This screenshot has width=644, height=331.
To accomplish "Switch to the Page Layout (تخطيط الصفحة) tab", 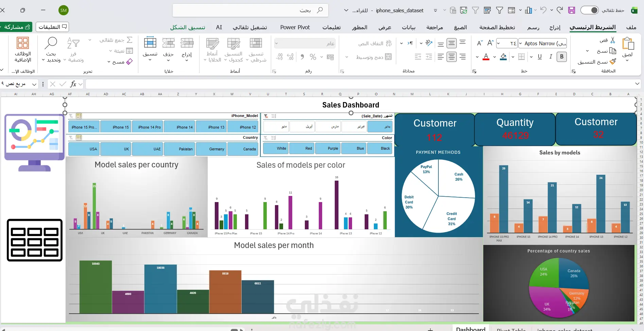I will (497, 27).
